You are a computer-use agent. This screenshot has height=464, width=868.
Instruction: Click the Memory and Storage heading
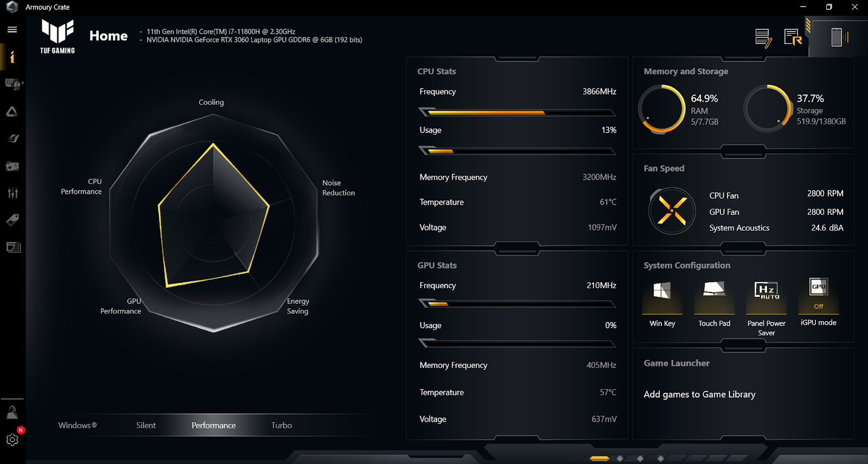[686, 71]
